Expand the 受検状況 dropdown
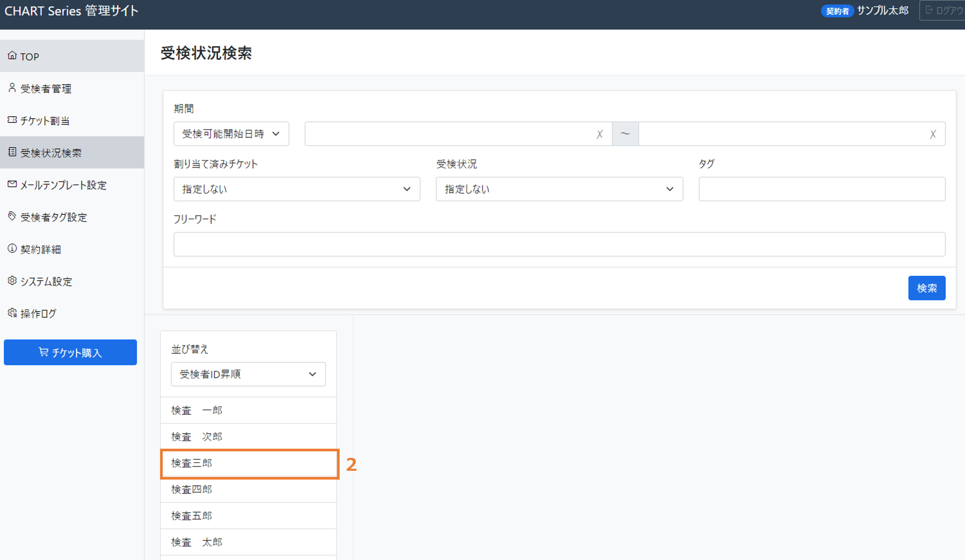Image resolution: width=965 pixels, height=560 pixels. point(559,189)
